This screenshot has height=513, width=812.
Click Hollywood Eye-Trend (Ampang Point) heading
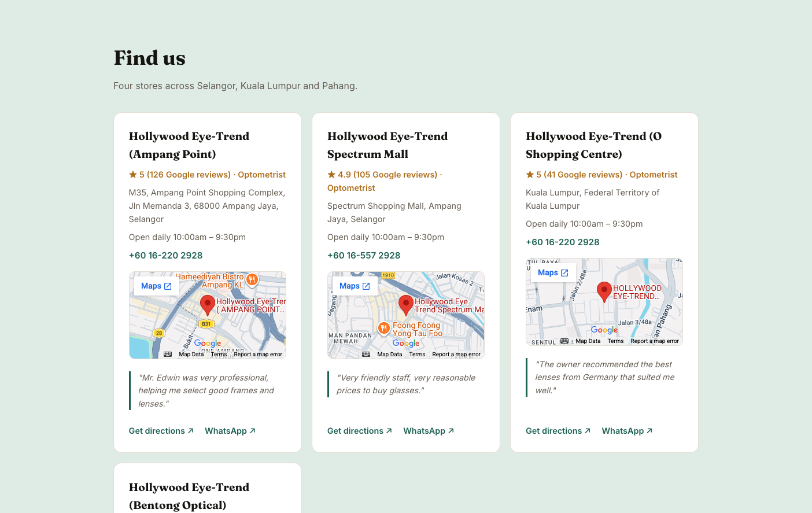point(189,145)
